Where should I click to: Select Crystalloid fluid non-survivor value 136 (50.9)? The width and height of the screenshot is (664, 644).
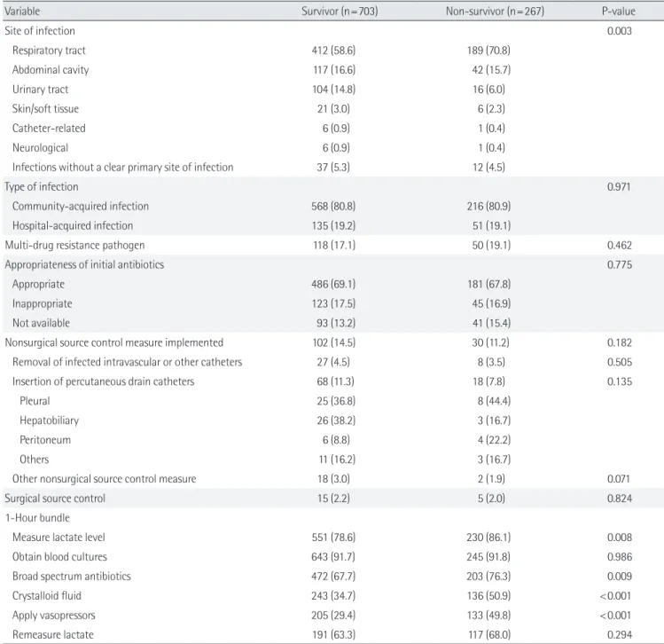coord(488,596)
